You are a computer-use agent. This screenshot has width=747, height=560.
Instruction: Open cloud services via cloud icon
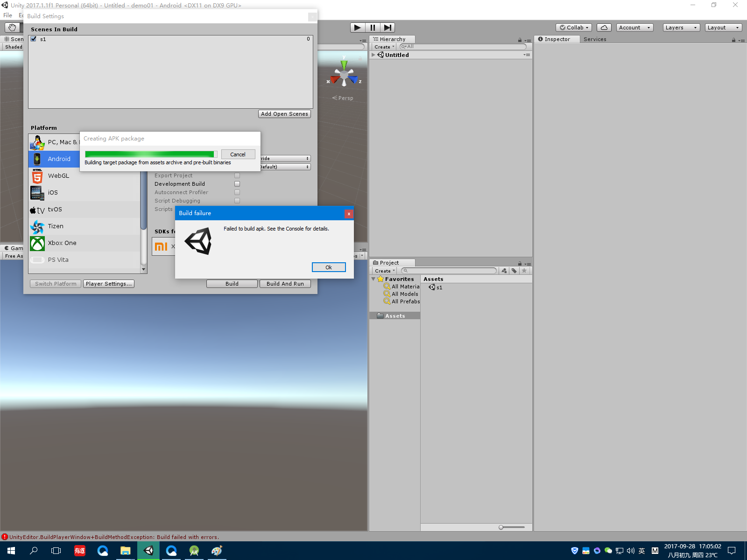point(604,28)
